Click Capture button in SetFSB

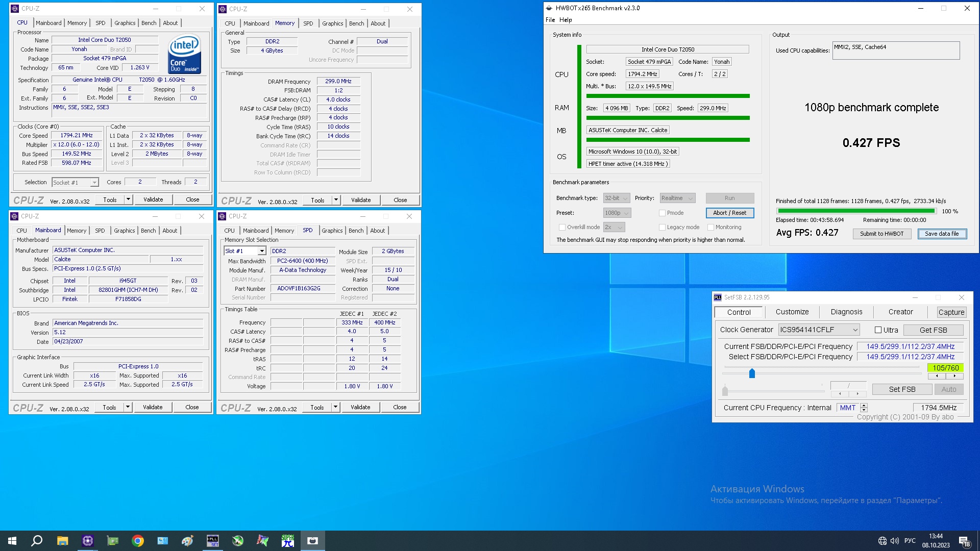(x=951, y=312)
